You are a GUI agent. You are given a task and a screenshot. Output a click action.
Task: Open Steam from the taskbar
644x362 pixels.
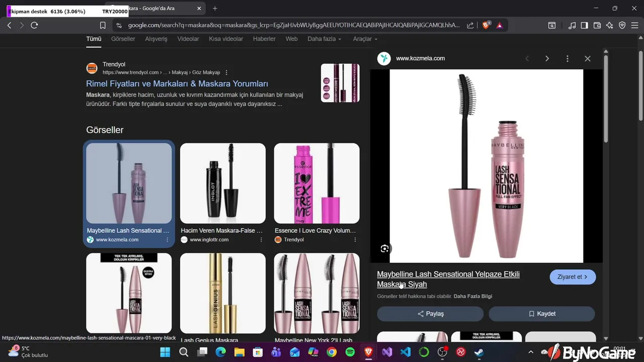[479, 352]
